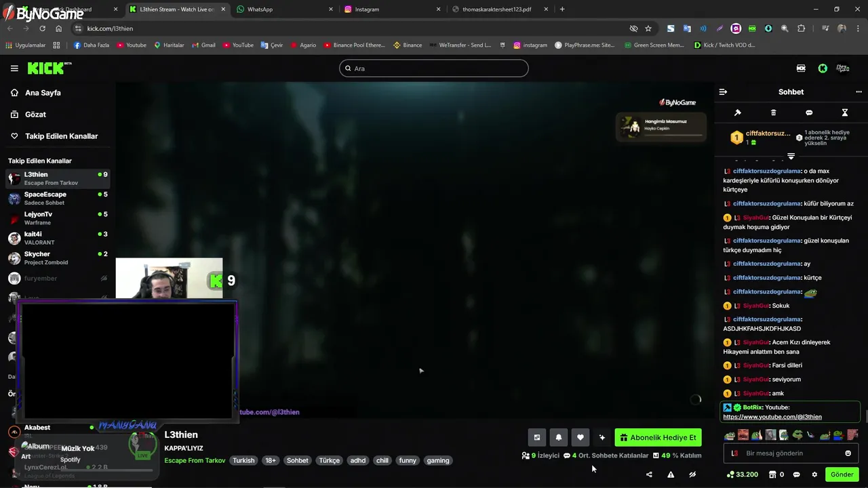Select LejyonTv channel in sidebar

[x=58, y=218]
